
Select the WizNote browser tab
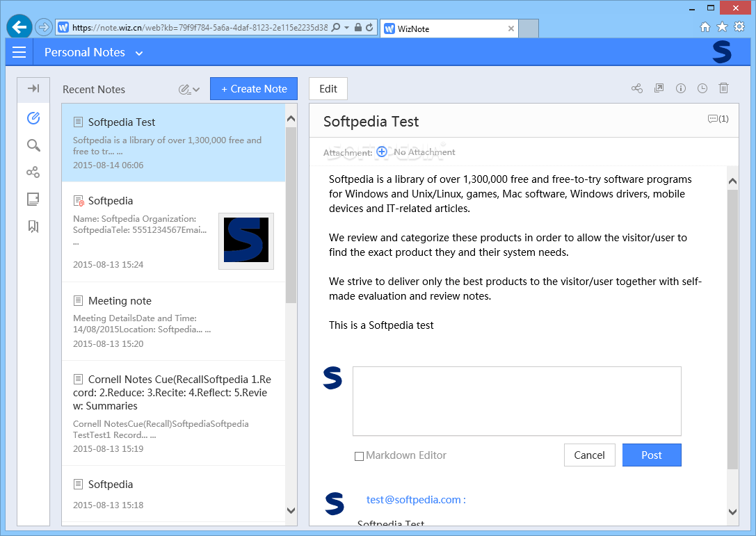click(449, 29)
